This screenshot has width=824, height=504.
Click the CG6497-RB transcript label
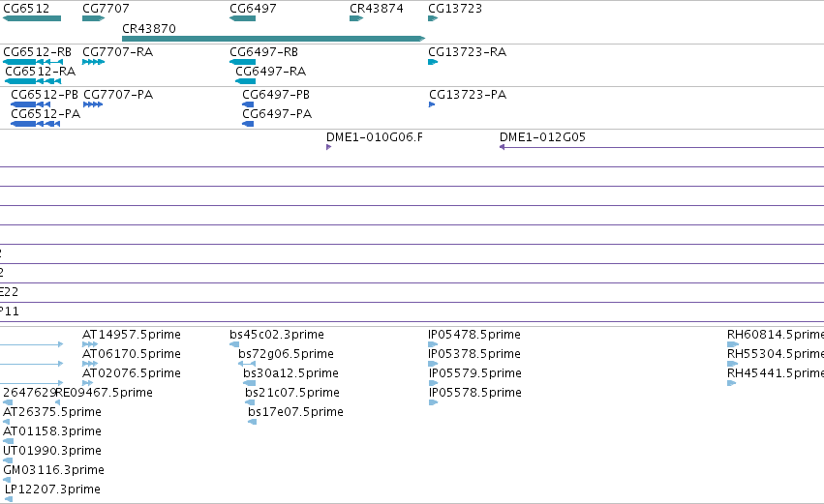tap(263, 52)
